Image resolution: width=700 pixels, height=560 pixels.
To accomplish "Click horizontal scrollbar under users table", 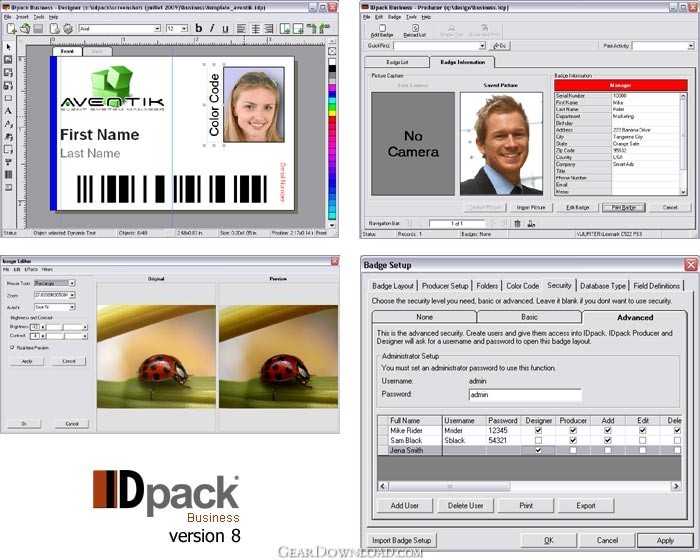I will (529, 486).
